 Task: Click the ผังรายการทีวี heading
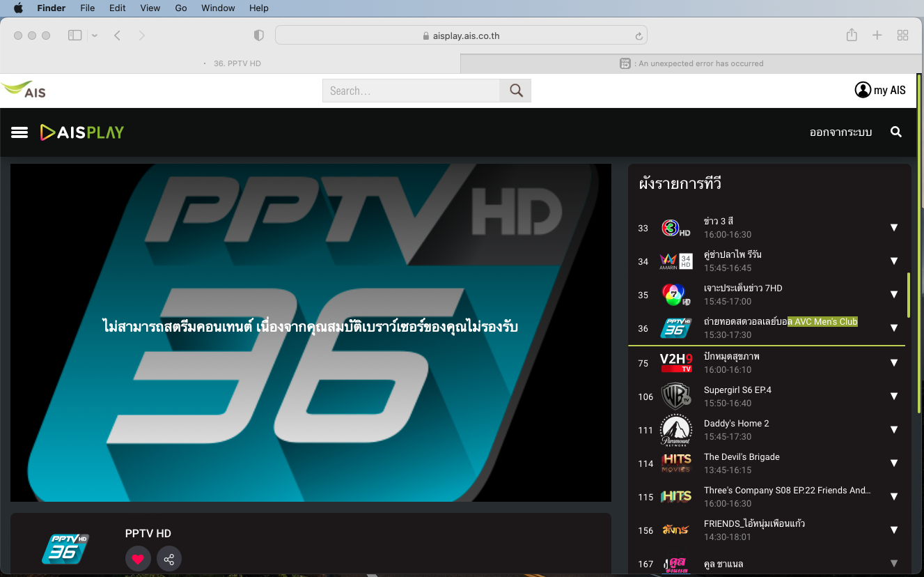coord(680,184)
